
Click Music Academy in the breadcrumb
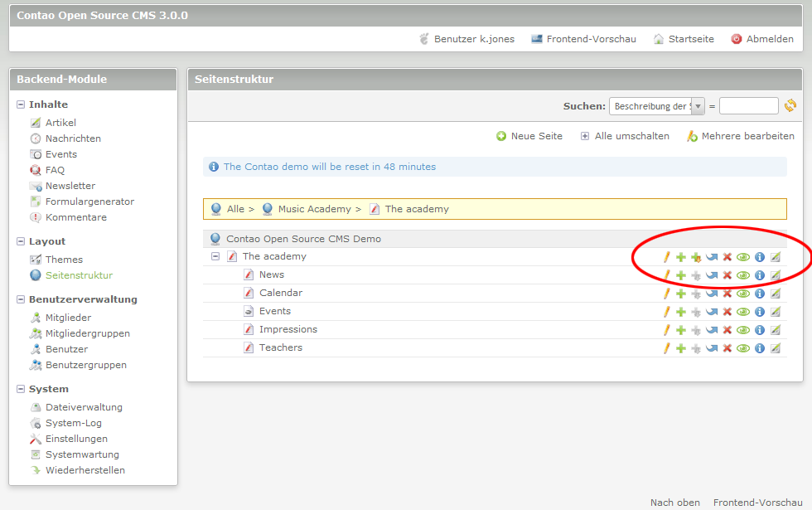[314, 209]
